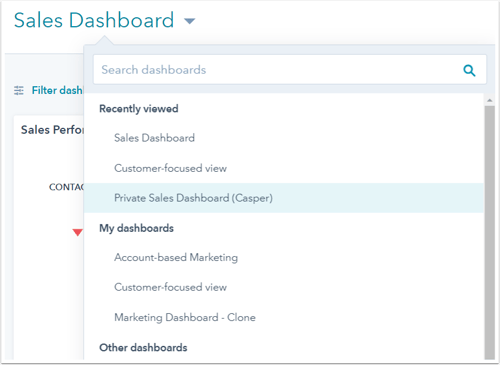
Task: Click the search magnifier icon
Action: tap(469, 70)
